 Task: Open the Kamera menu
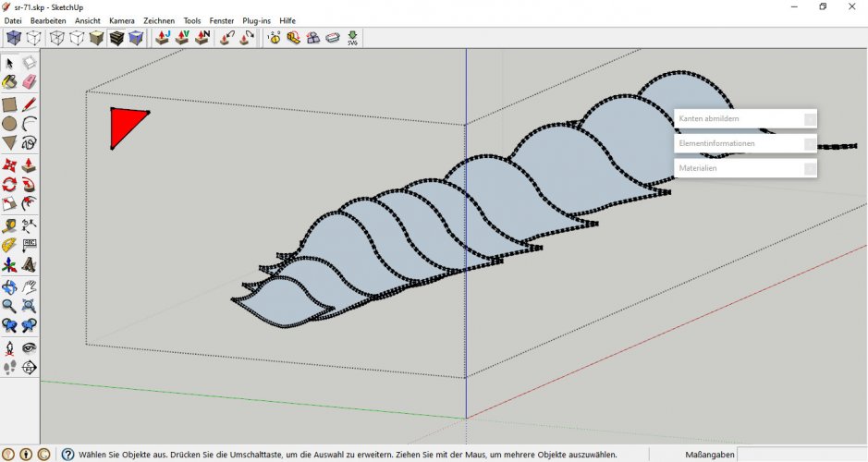tap(122, 20)
